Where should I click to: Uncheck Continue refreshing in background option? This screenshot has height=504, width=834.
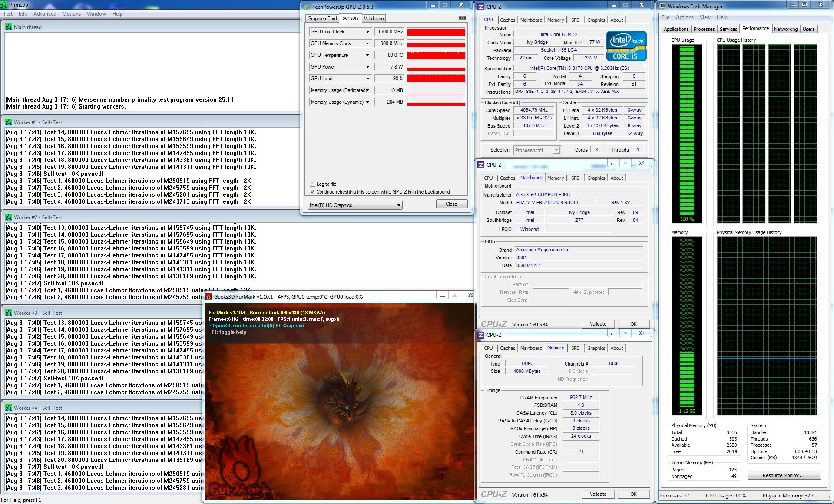[x=312, y=191]
